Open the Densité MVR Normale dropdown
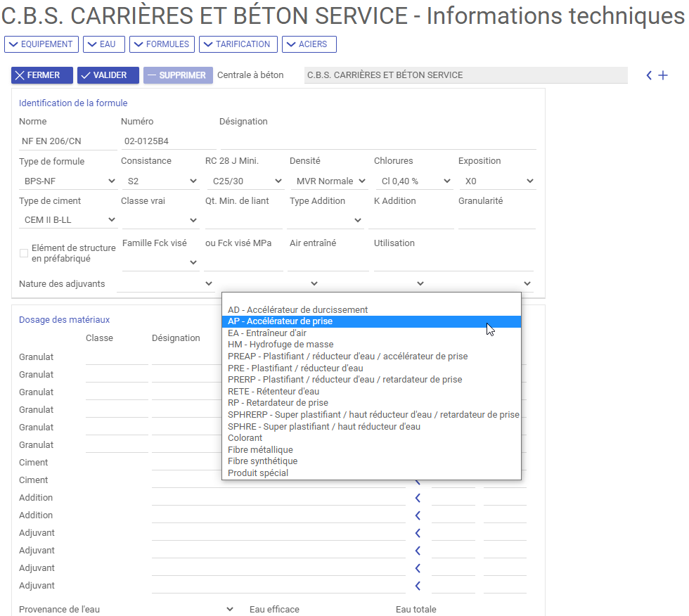This screenshot has height=616, width=689. pos(330,181)
